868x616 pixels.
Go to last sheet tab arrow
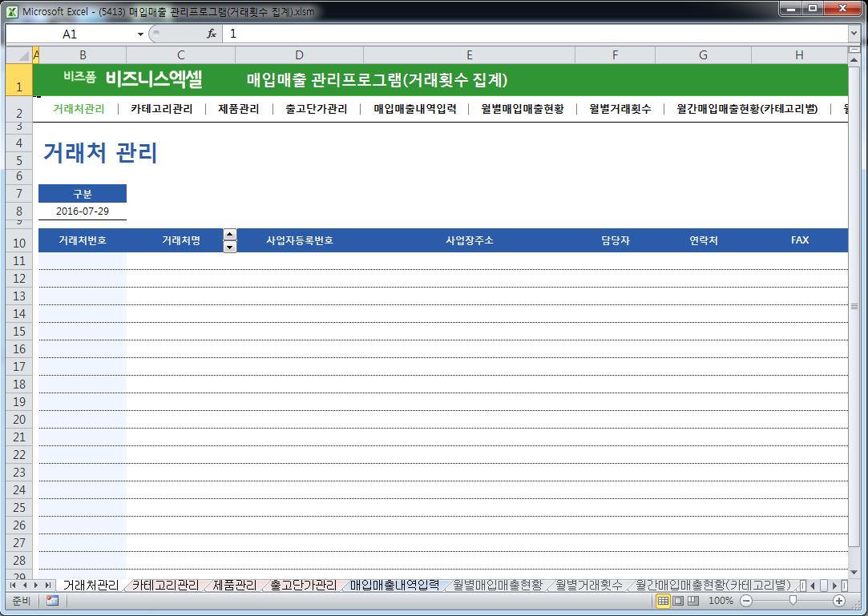47,585
